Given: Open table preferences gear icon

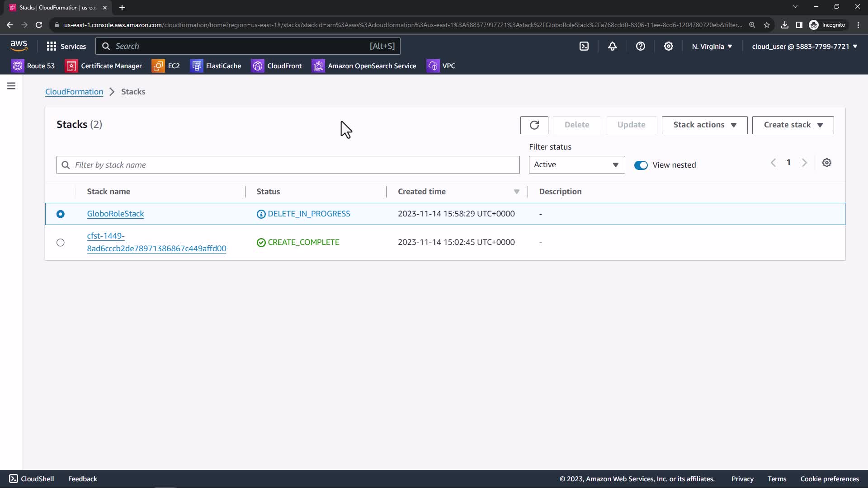Looking at the screenshot, I should pos(826,163).
